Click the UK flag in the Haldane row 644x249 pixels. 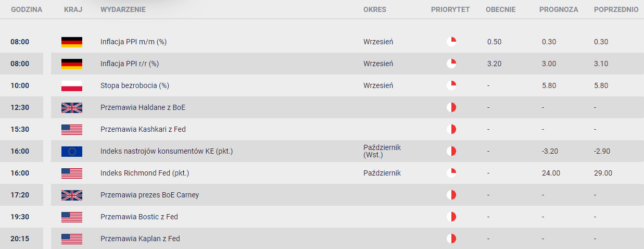(72, 108)
